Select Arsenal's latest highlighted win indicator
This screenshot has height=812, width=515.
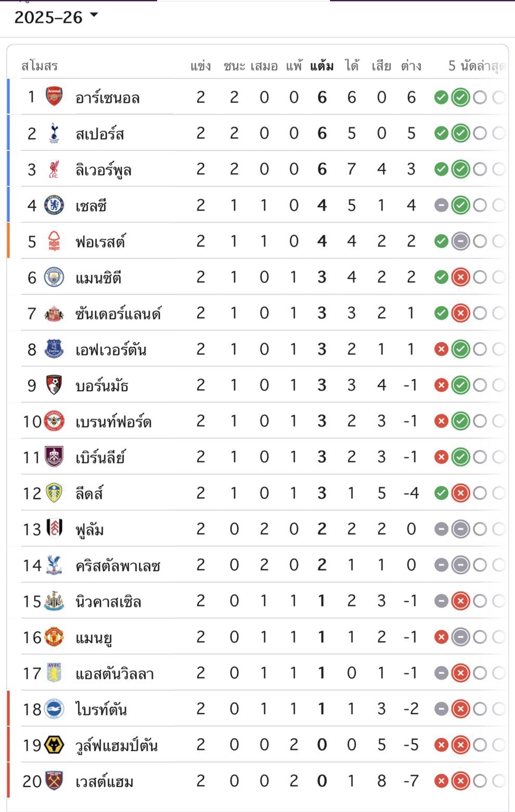pos(460,97)
